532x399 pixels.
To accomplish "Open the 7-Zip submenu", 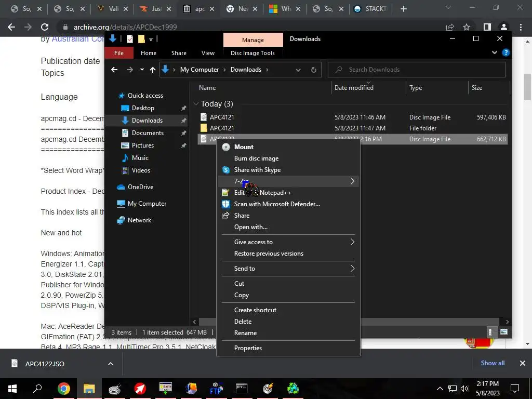I will (288, 181).
